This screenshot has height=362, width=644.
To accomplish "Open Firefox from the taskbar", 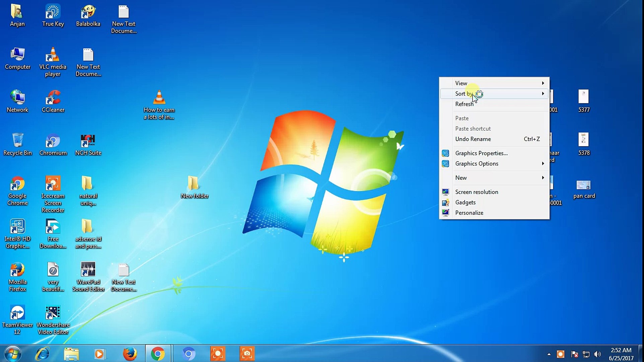I will 130,354.
